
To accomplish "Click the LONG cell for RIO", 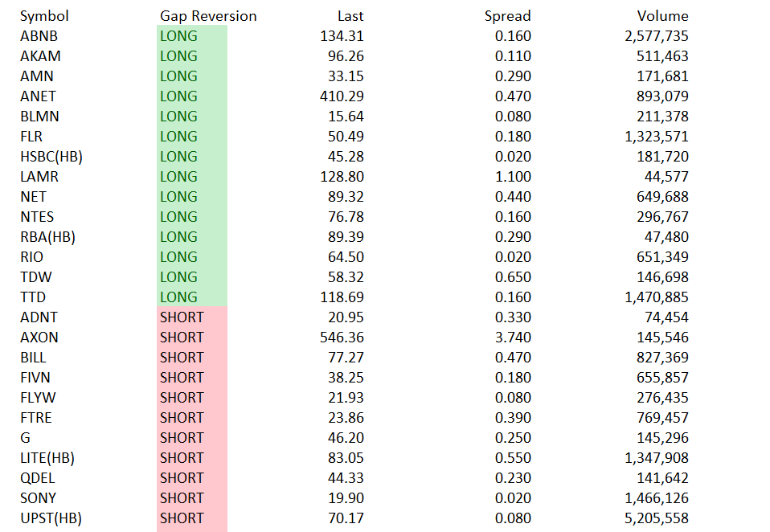I will 192,256.
